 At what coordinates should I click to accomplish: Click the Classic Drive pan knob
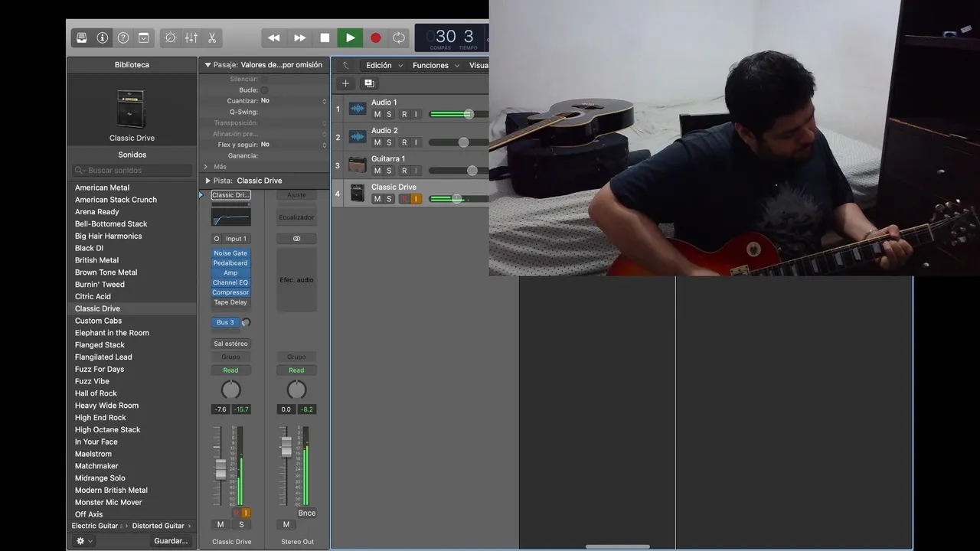(x=230, y=390)
